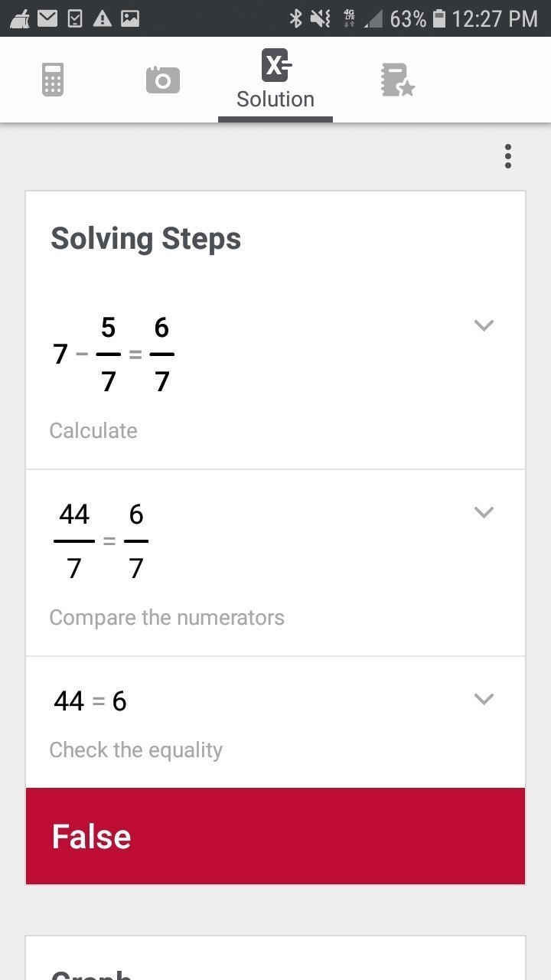Tap the 44 = 6 equation
Screen dimensions: 551x980
click(90, 701)
